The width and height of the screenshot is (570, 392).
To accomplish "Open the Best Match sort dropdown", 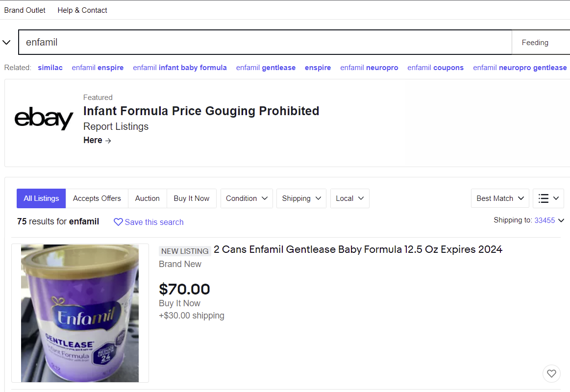I will [x=500, y=198].
